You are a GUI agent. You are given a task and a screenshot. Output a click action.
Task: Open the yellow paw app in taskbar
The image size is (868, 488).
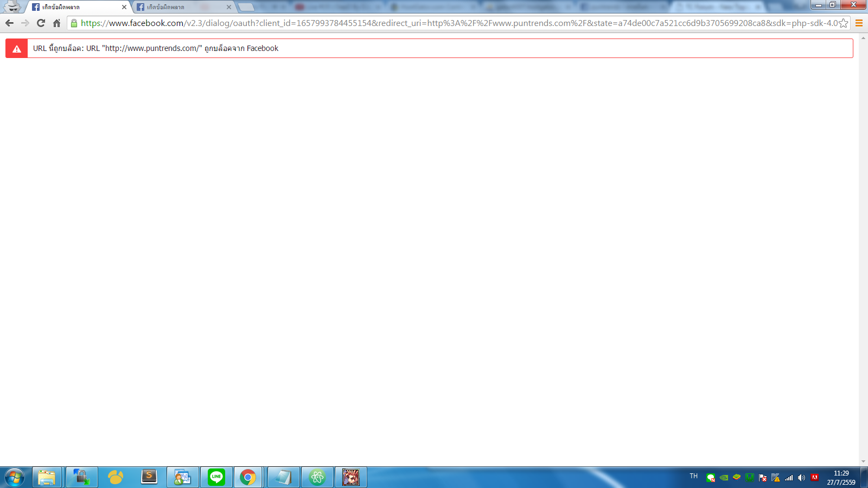pos(116,478)
